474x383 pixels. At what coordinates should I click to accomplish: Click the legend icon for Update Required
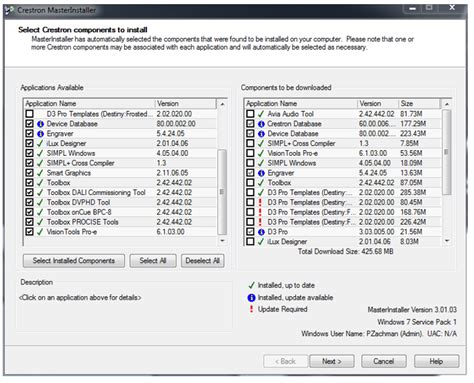[251, 309]
